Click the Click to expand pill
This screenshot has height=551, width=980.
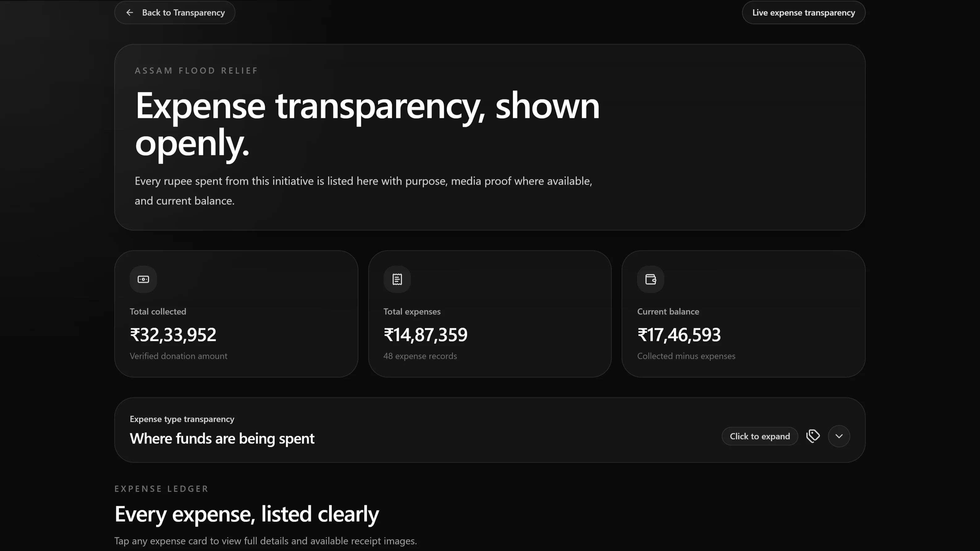click(x=760, y=436)
